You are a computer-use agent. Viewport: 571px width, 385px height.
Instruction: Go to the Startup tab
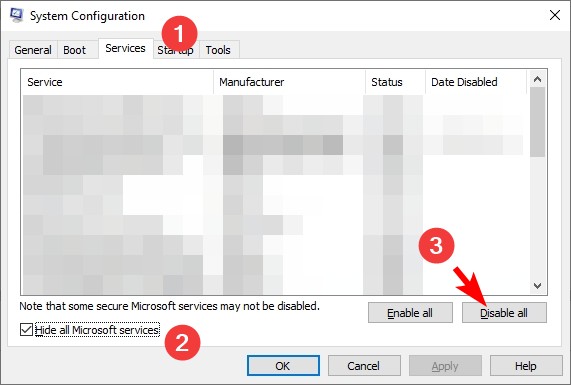pos(176,50)
